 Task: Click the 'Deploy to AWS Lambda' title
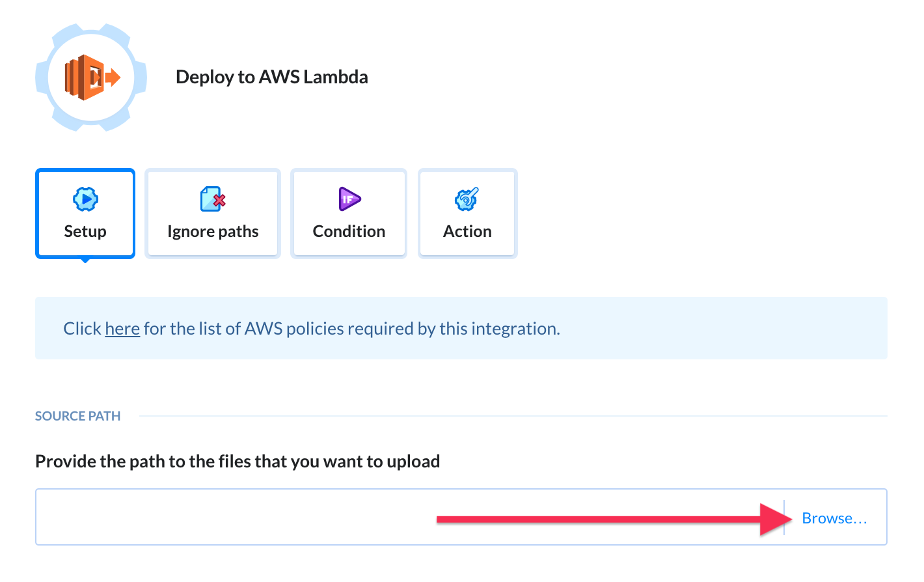click(x=272, y=77)
